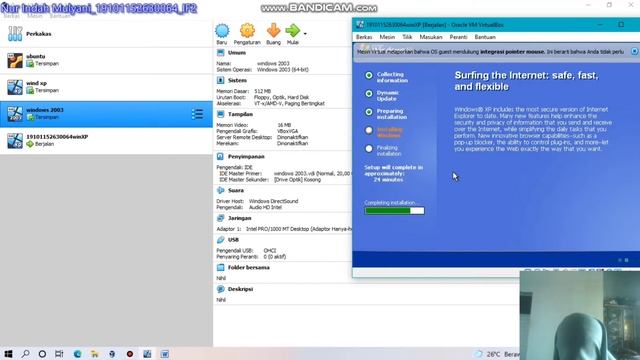Open File Explorer from taskbar

[95, 354]
